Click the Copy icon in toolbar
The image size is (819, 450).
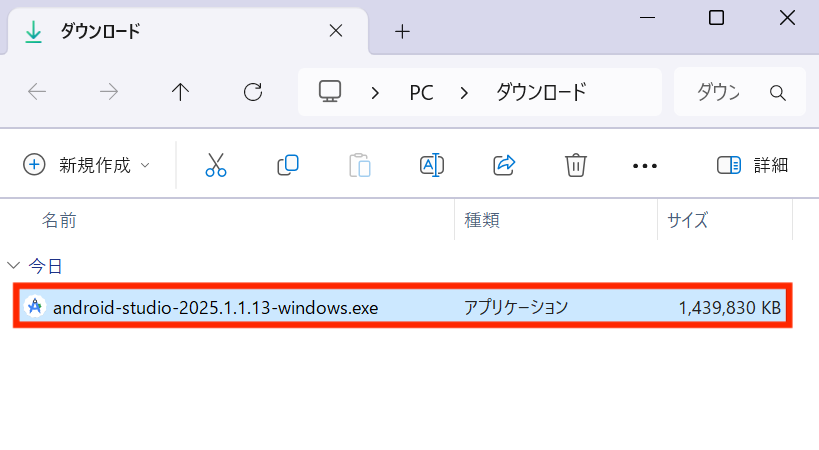[x=288, y=165]
